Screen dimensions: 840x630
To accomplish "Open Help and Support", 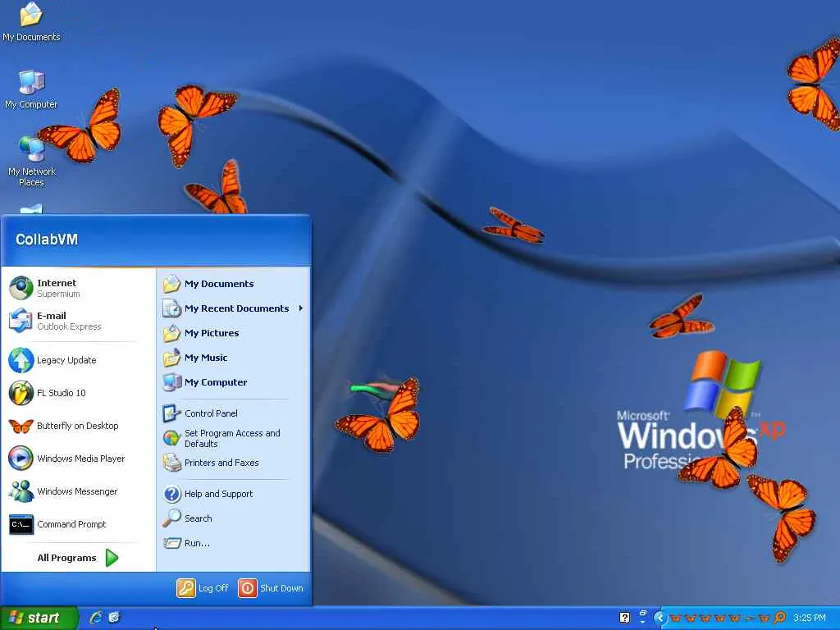I will click(x=234, y=494).
